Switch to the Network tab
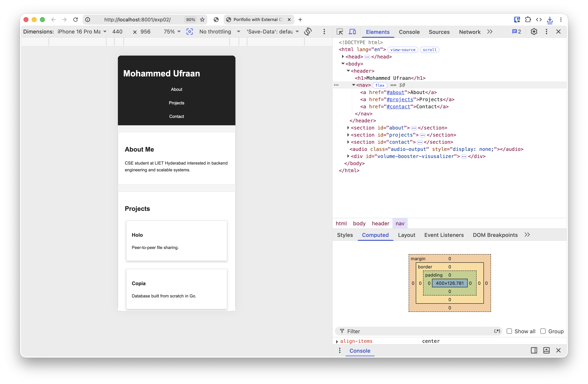Image resolution: width=588 pixels, height=384 pixels. click(470, 32)
